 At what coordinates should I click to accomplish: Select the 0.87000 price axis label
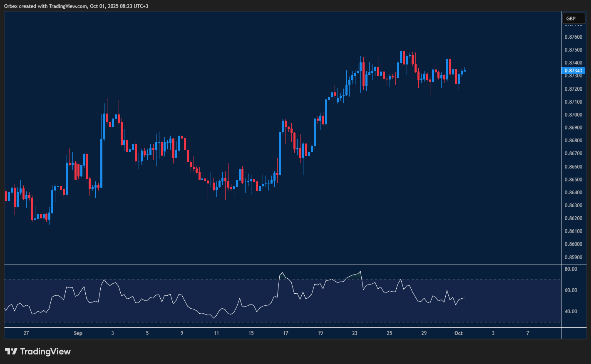coord(573,115)
